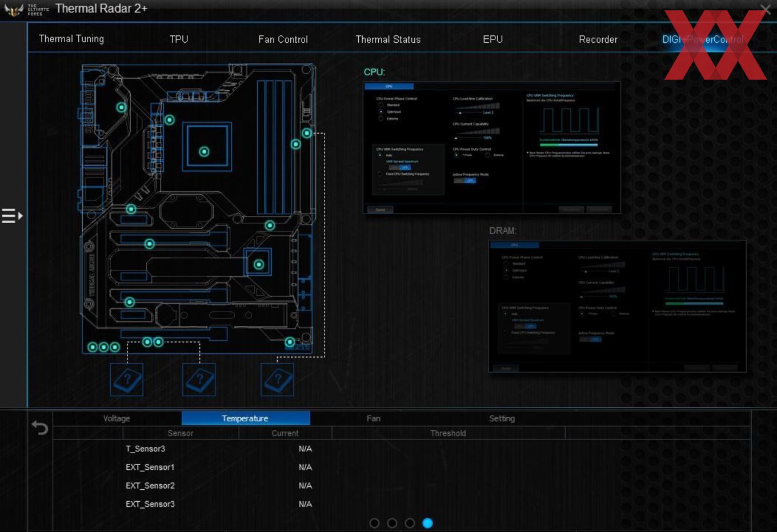This screenshot has height=532, width=777.
Task: Click N/A value for EXT_Sensor3
Action: [x=305, y=504]
